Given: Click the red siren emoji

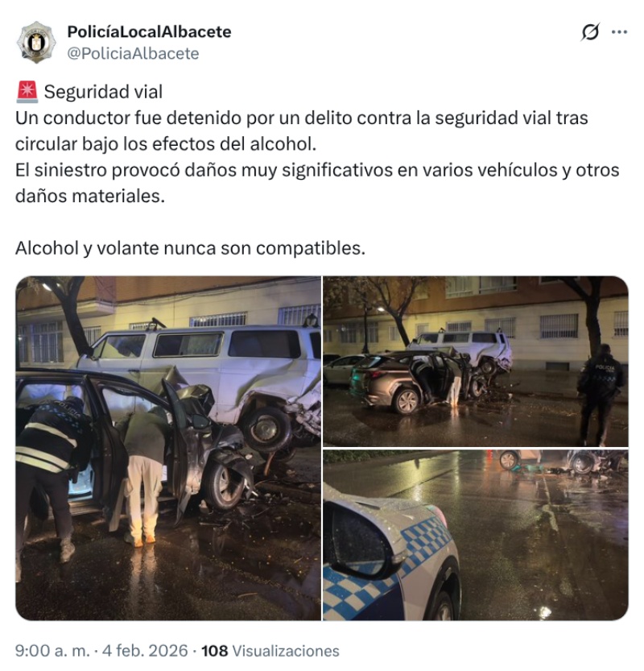Looking at the screenshot, I should pyautogui.click(x=27, y=92).
